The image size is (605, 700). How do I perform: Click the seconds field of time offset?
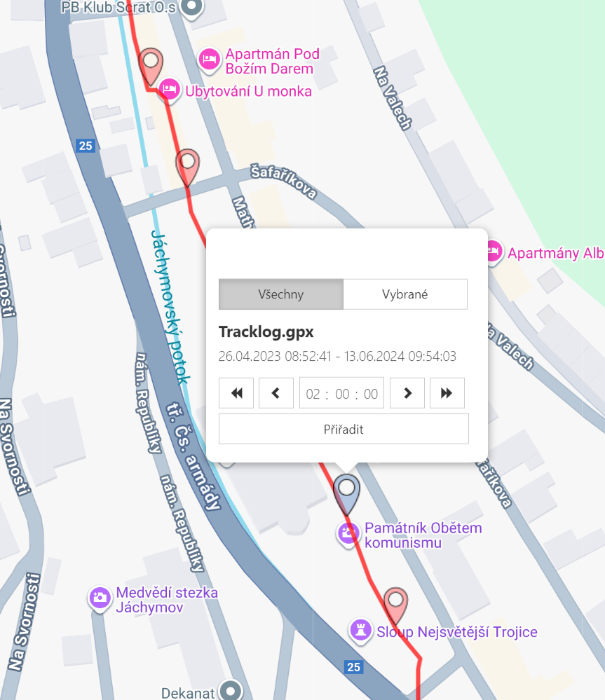[371, 394]
